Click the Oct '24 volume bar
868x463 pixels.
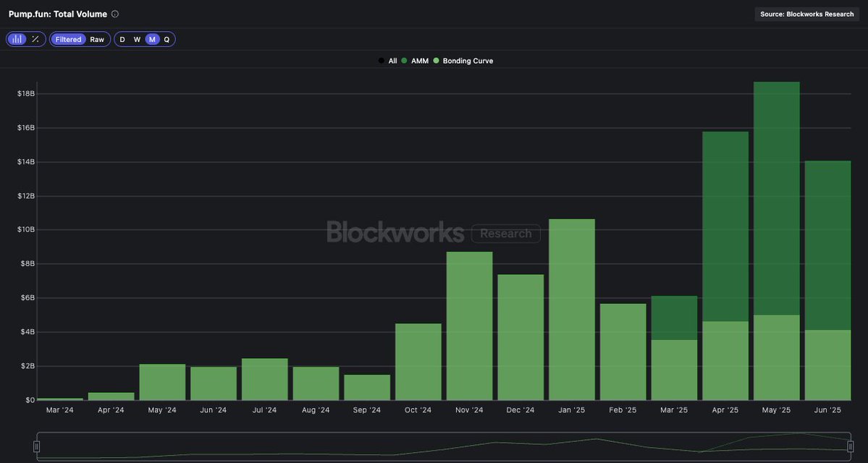click(x=418, y=362)
